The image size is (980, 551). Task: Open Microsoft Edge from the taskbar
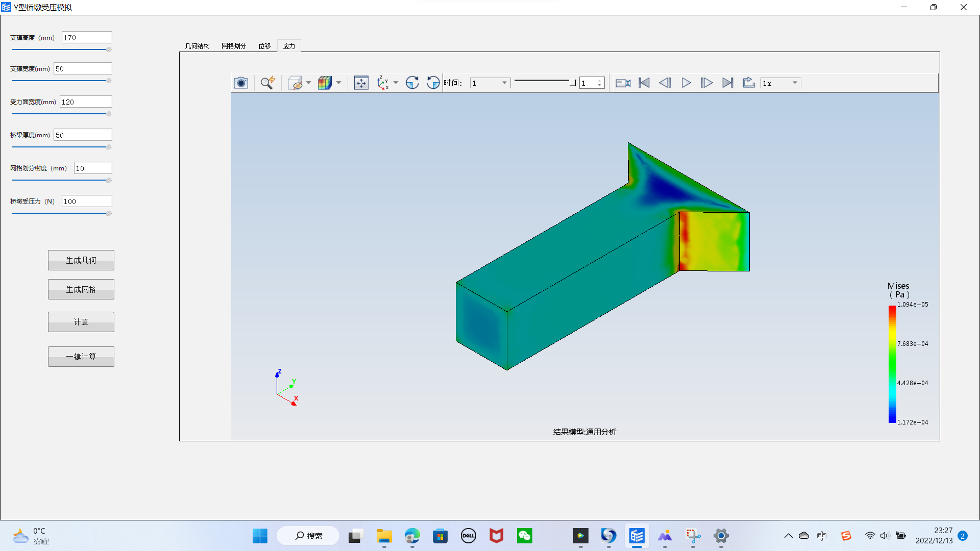[x=412, y=536]
